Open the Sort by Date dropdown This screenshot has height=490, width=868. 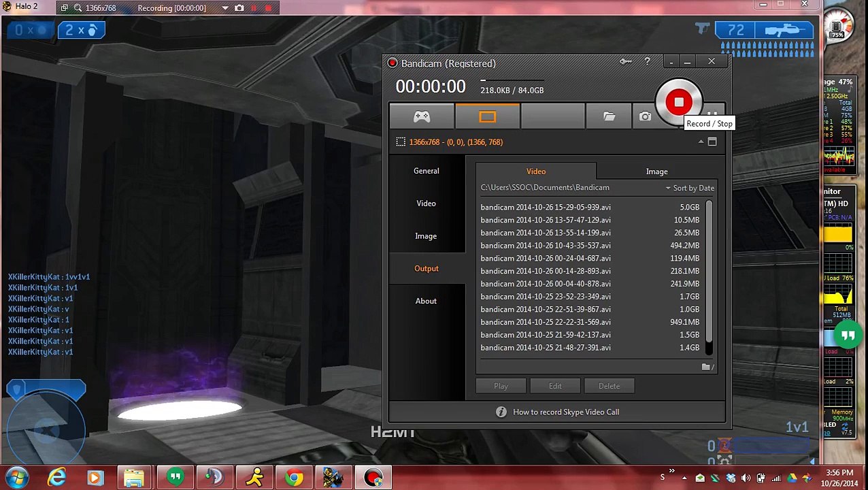(x=690, y=188)
